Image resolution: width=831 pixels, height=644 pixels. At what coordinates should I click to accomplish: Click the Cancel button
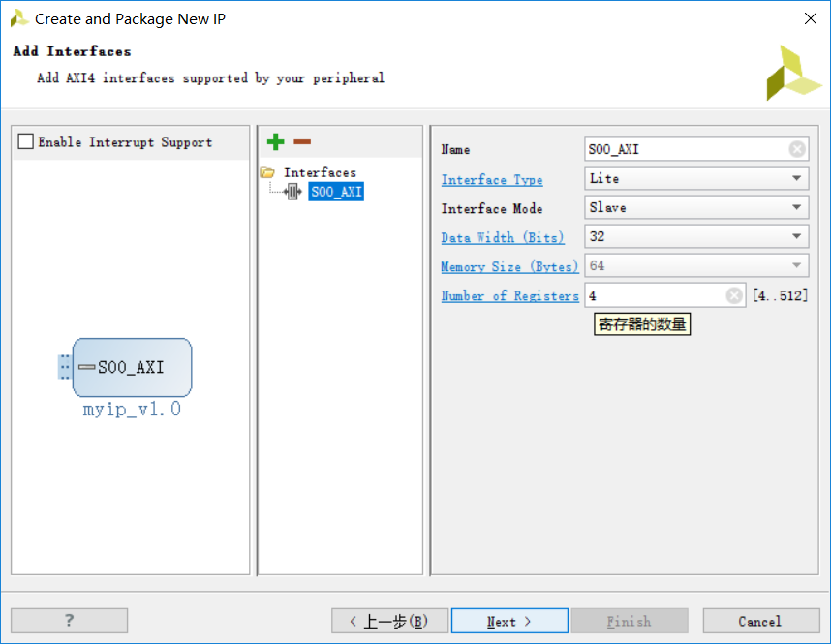760,621
